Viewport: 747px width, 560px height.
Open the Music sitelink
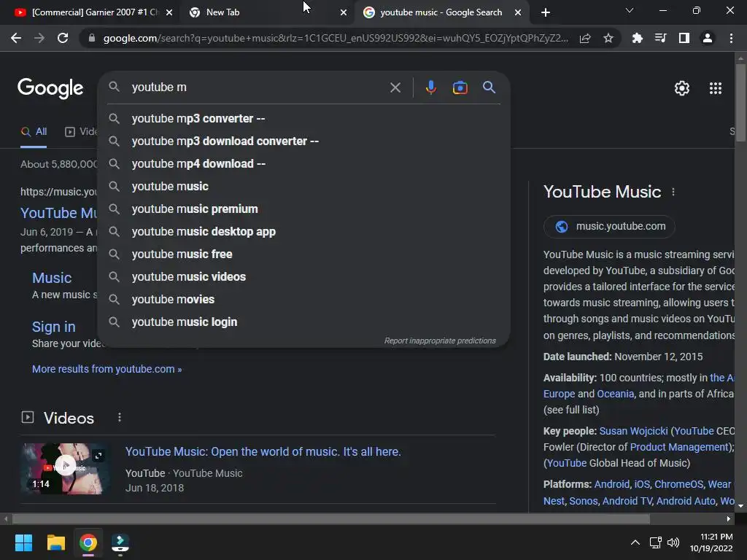tap(52, 278)
